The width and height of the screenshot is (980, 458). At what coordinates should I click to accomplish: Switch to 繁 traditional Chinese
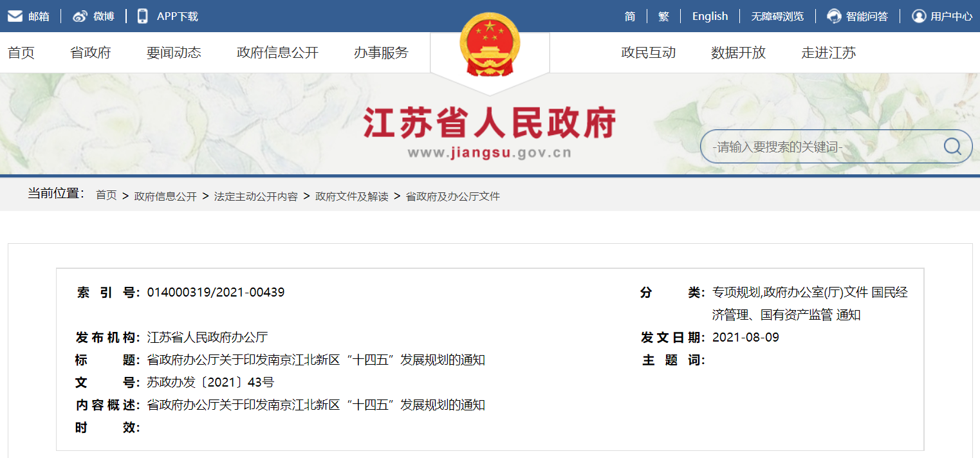click(x=663, y=16)
